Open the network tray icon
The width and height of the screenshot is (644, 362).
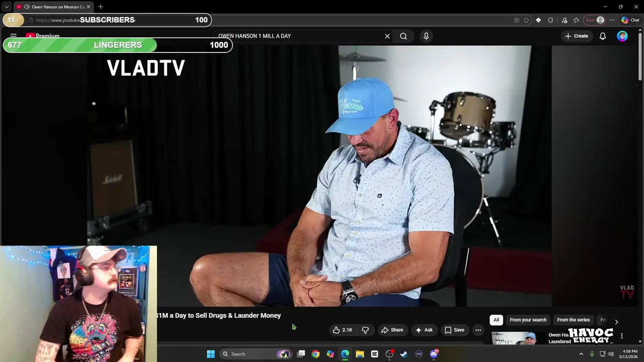pyautogui.click(x=602, y=354)
